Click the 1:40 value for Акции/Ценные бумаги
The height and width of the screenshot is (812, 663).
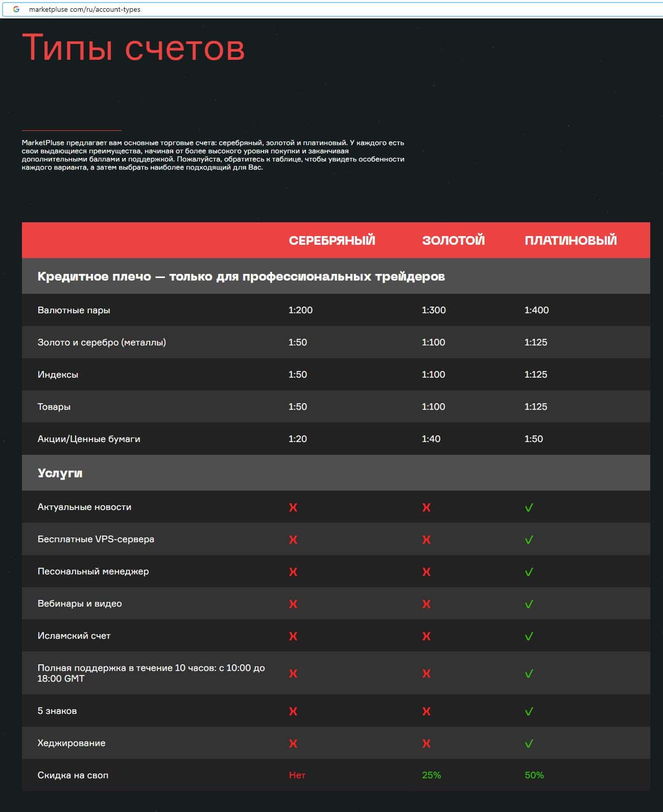[x=431, y=439]
